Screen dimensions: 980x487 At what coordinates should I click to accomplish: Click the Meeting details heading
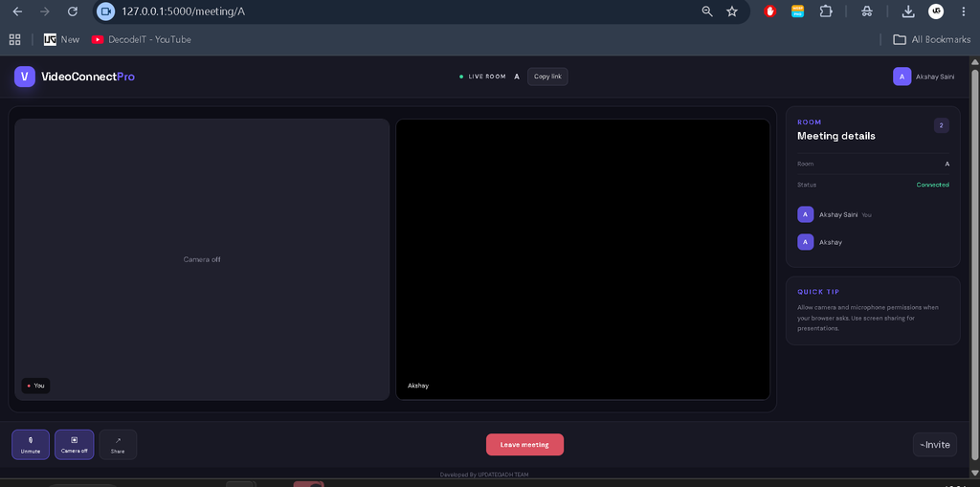coord(835,136)
